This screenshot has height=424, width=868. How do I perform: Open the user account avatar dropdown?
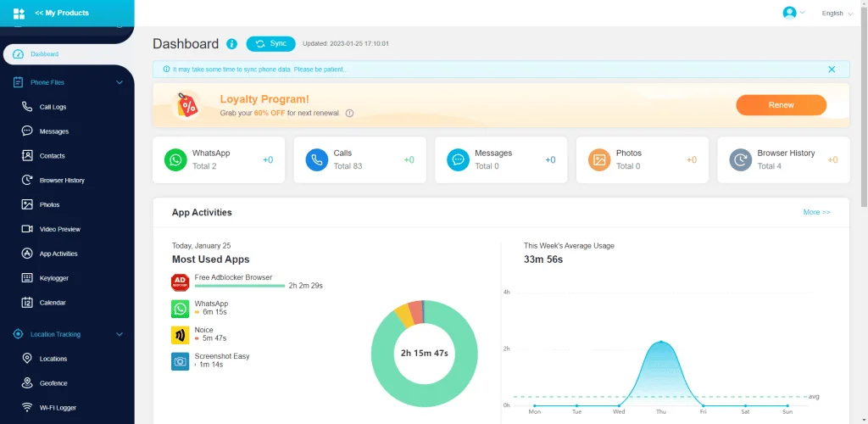pyautogui.click(x=793, y=13)
